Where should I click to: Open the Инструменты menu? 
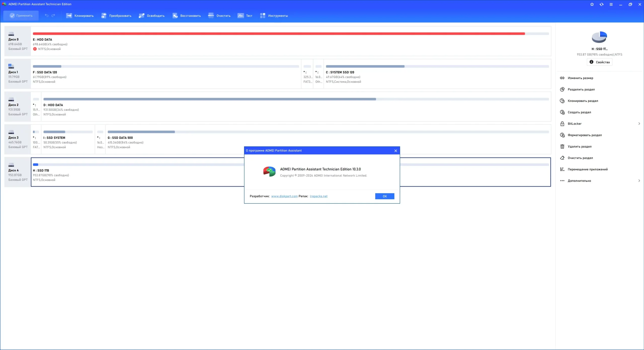(x=274, y=16)
